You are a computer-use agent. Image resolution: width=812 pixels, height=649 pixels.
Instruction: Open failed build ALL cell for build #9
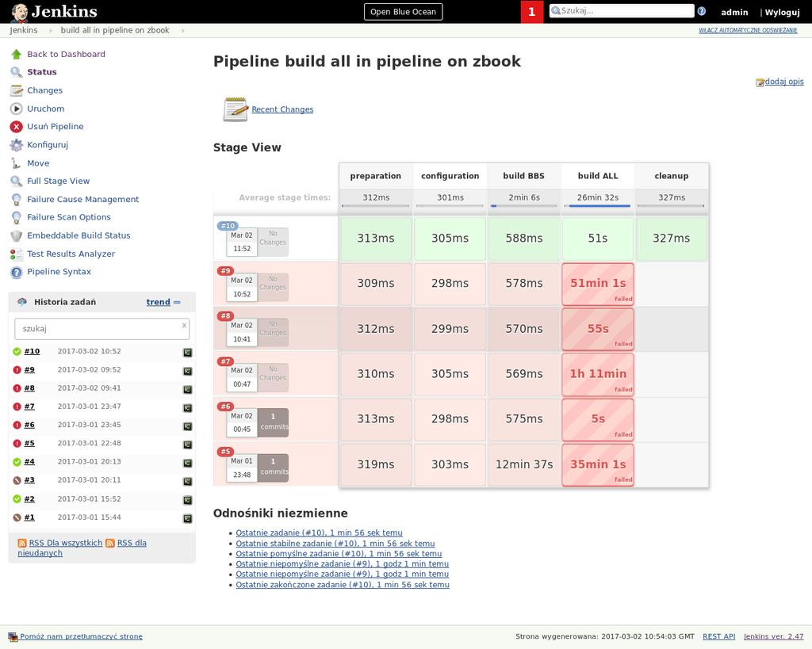click(598, 284)
